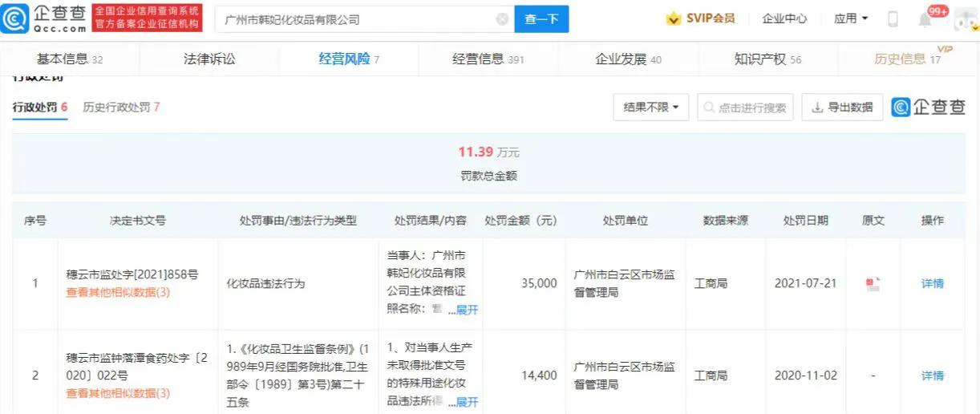
Task: Click the search magnifier in the in-table search field
Action: pyautogui.click(x=709, y=108)
